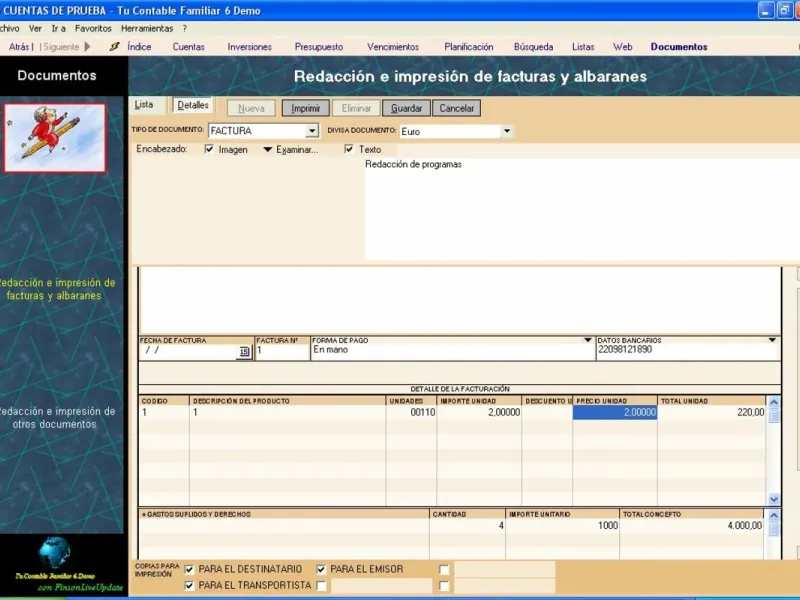Click in the Redacción de programas text area

point(582,209)
